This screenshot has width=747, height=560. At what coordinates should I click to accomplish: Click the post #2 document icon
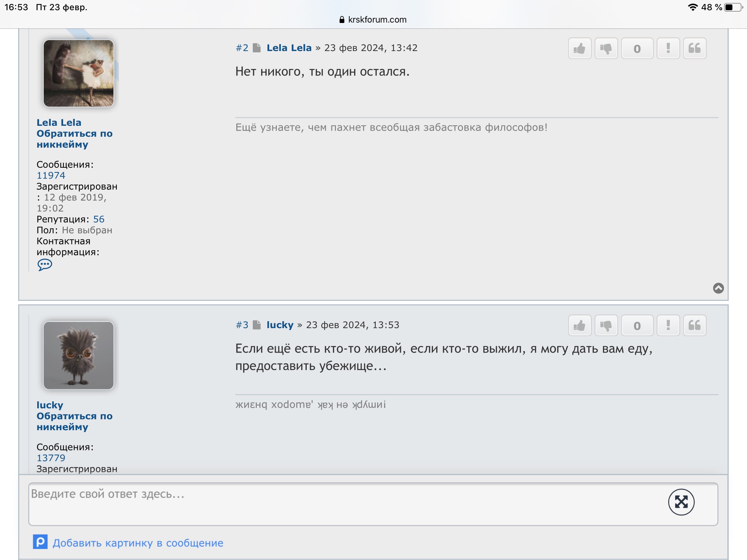257,48
